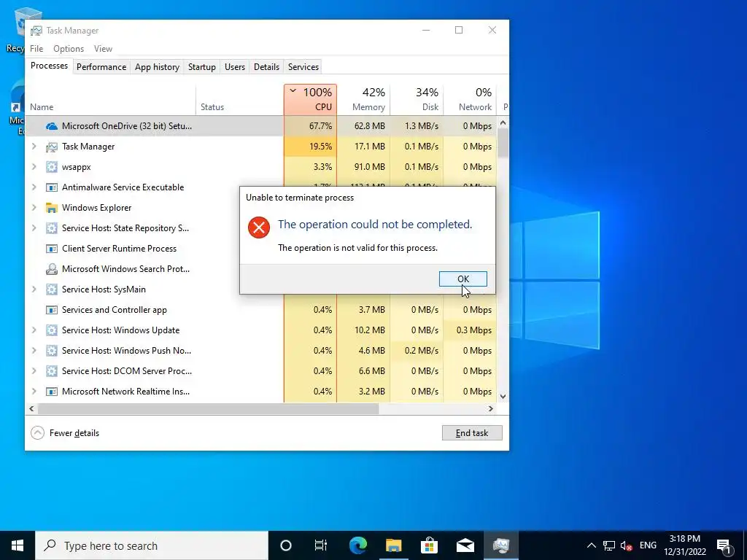Open the Windows Start menu
747x560 pixels.
(18, 545)
